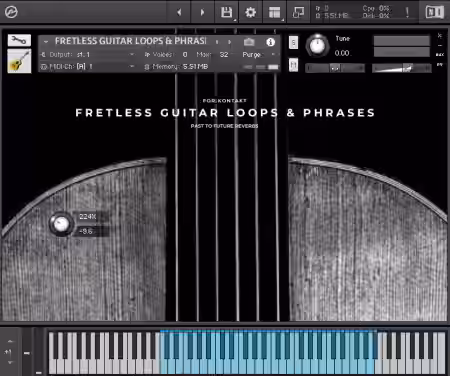Minimize the instrument with the minus button

(x=440, y=45)
